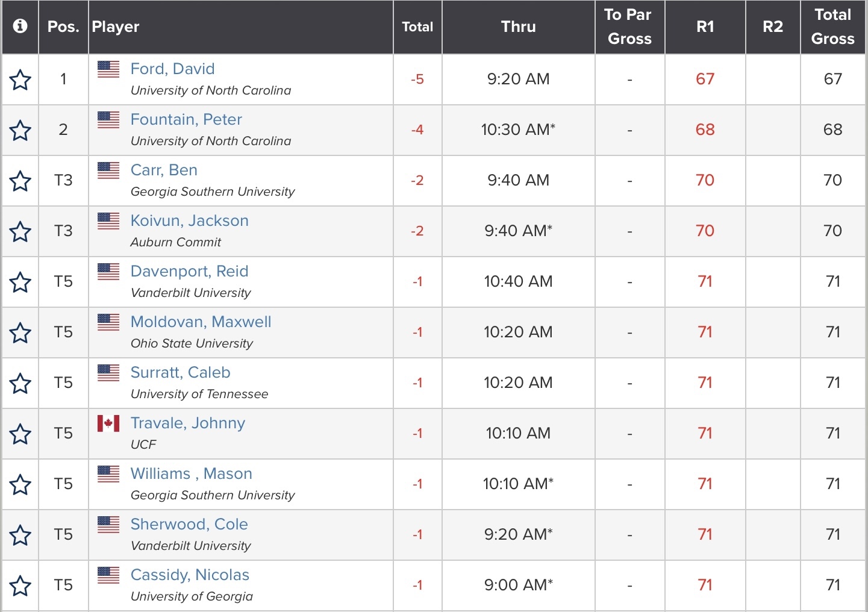The width and height of the screenshot is (868, 612).
Task: Favorite Maxwell Moldovan using the star
Action: pos(20,333)
